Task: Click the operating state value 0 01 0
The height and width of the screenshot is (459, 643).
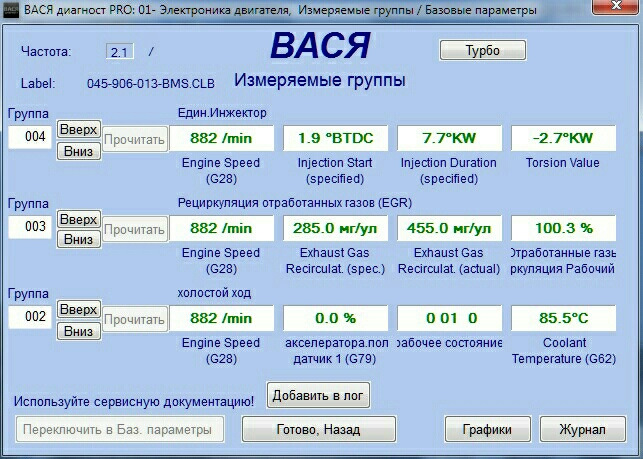Action: click(449, 318)
